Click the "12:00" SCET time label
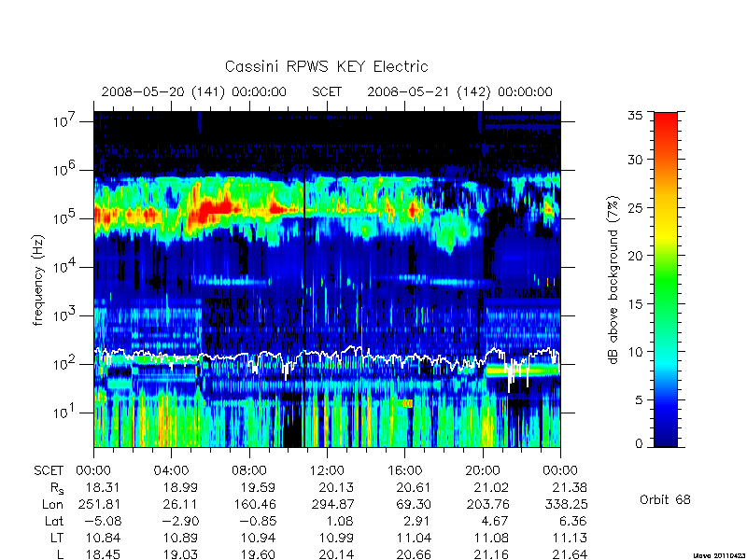 (327, 470)
